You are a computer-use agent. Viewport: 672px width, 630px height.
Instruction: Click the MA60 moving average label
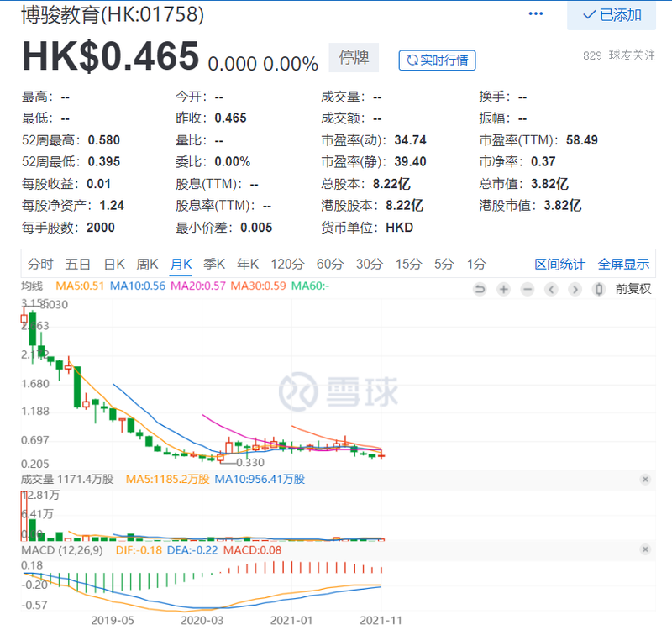tap(310, 286)
